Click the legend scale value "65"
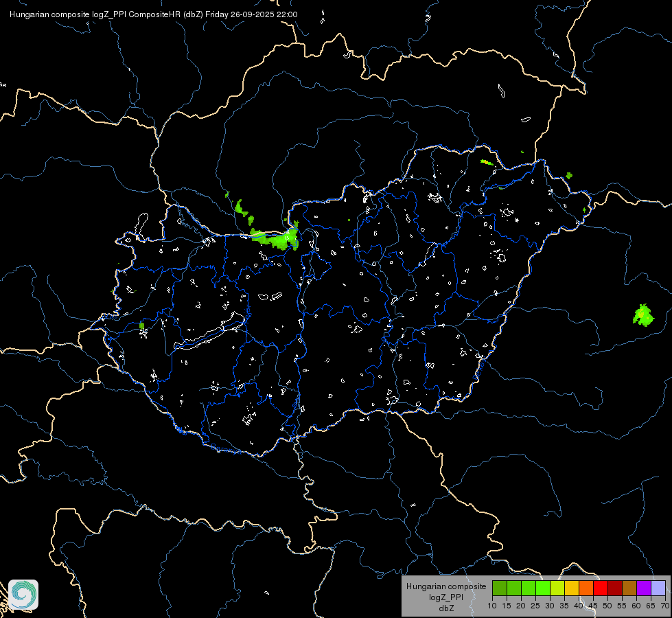 pyautogui.click(x=651, y=606)
